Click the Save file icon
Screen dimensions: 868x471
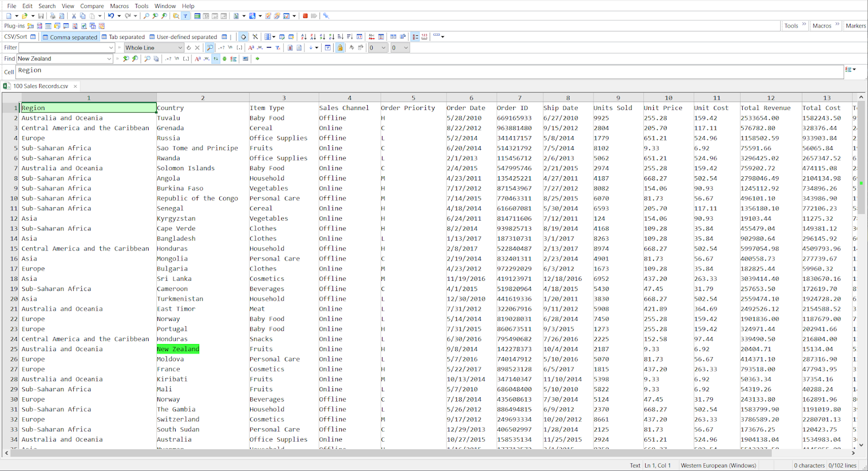pos(41,16)
